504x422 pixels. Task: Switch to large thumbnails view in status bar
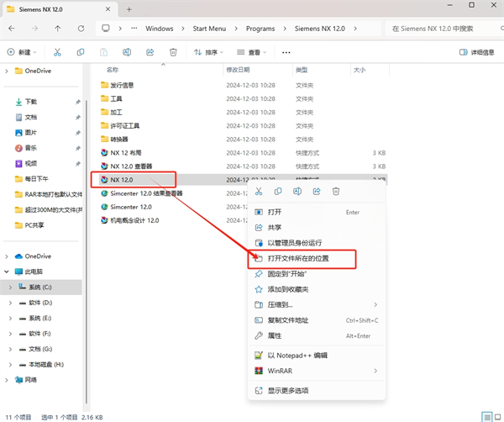click(496, 416)
